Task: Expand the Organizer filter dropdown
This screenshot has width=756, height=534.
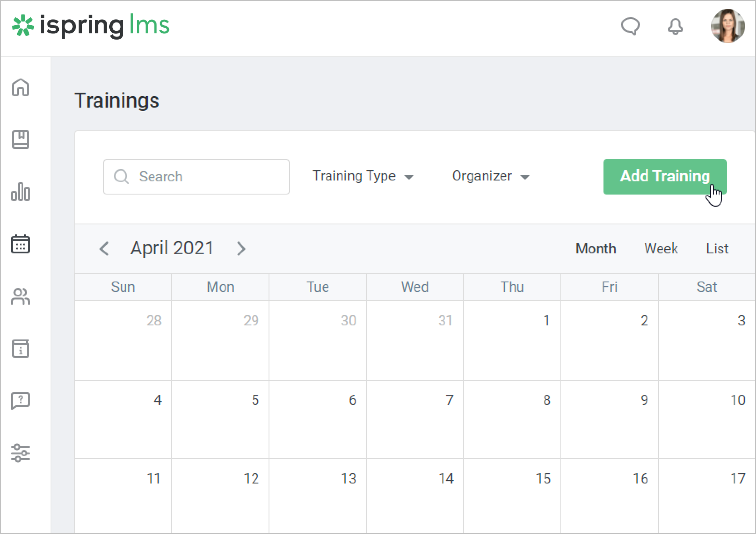Action: point(490,176)
